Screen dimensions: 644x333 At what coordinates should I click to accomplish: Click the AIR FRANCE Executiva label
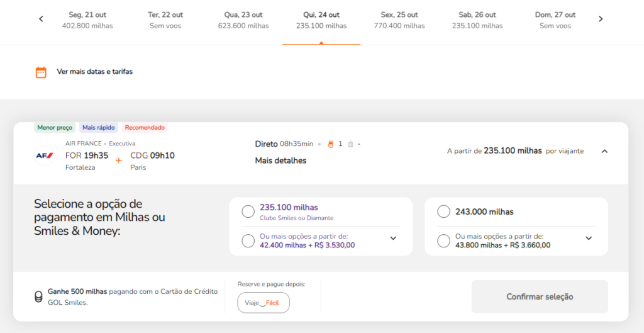click(x=100, y=144)
